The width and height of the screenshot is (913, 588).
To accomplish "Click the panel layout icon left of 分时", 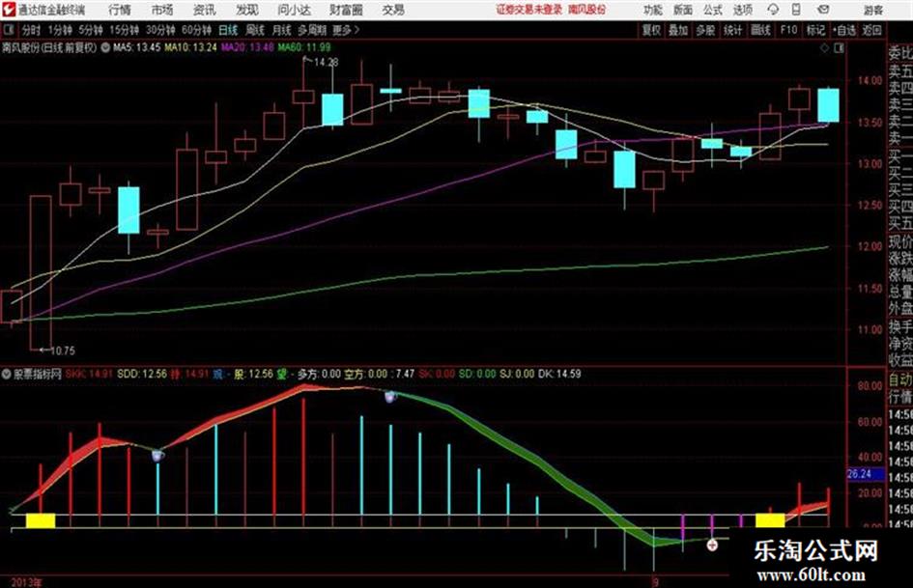I will point(9,30).
